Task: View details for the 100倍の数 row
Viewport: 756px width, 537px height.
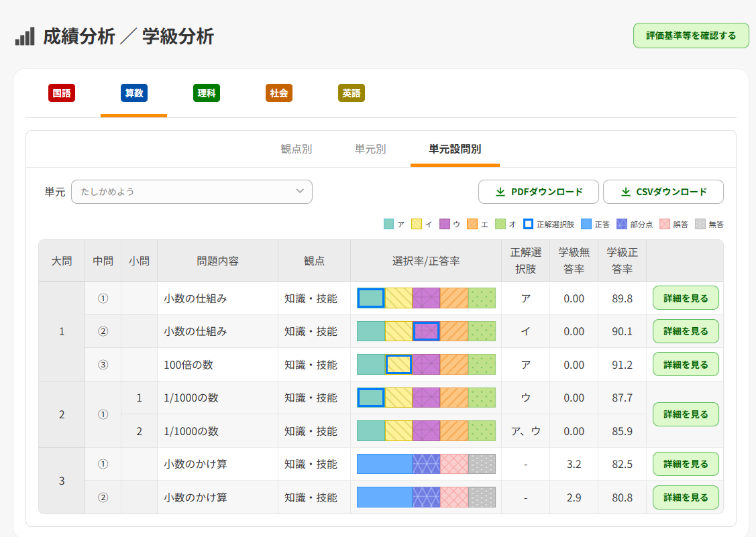Action: tap(686, 365)
